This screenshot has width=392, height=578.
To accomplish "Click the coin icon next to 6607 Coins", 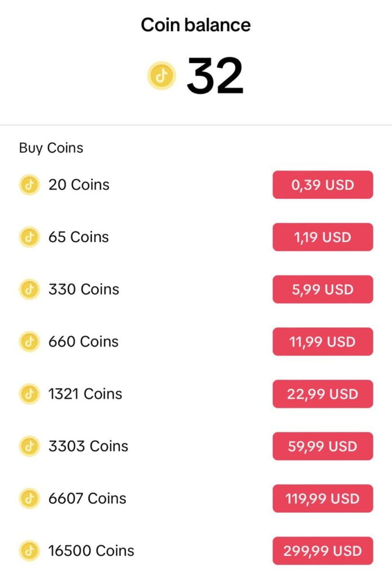I will click(x=29, y=498).
